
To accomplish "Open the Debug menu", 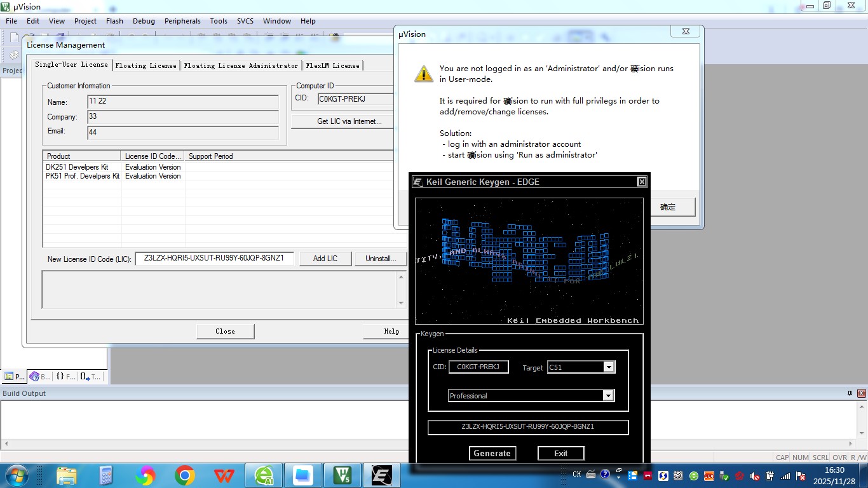I will pyautogui.click(x=144, y=21).
